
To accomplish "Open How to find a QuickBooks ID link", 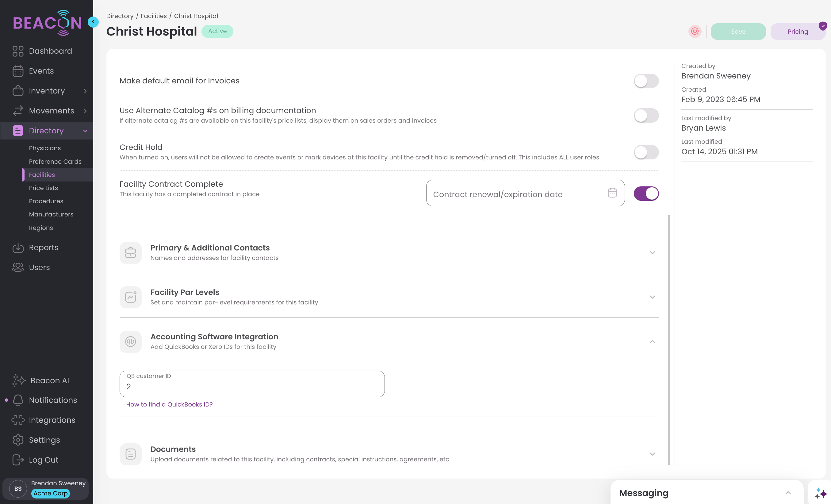I will [x=169, y=404].
